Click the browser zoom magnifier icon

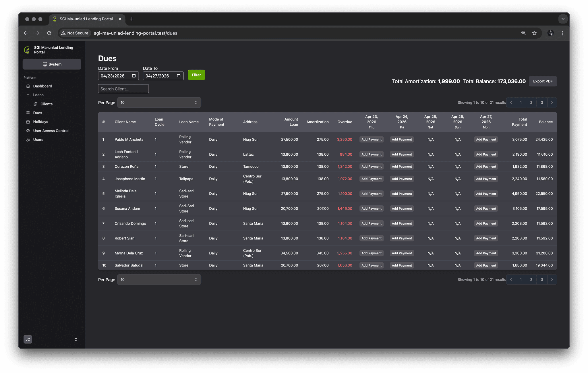click(523, 33)
